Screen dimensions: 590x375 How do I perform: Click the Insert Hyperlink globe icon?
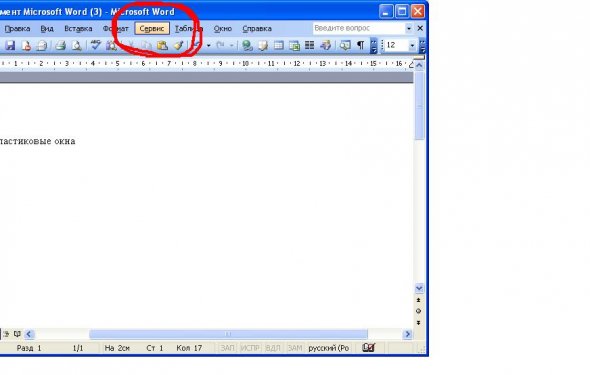247,46
